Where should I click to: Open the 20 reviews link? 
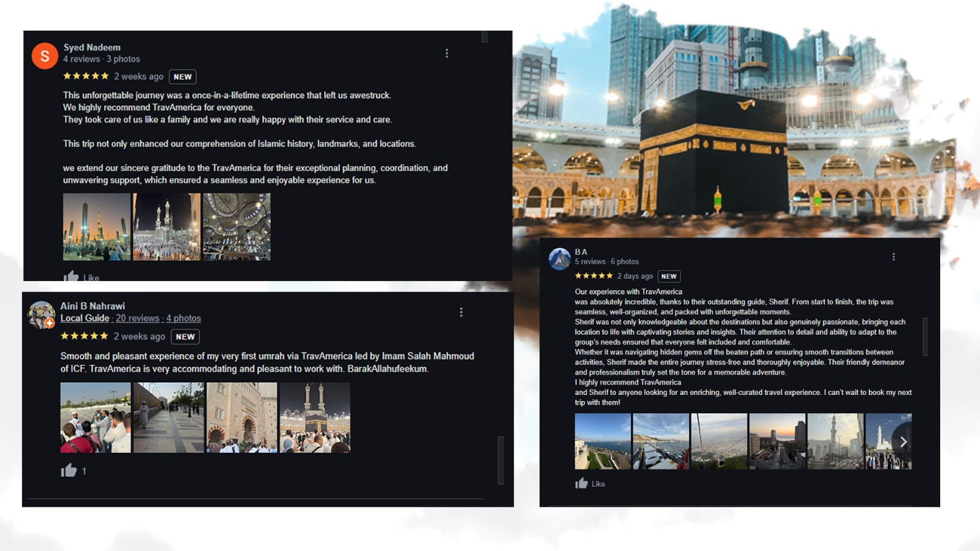pyautogui.click(x=137, y=318)
